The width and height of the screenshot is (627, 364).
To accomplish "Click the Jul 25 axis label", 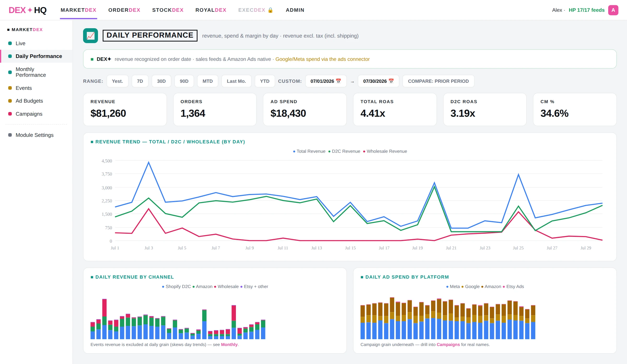I will (x=518, y=248).
